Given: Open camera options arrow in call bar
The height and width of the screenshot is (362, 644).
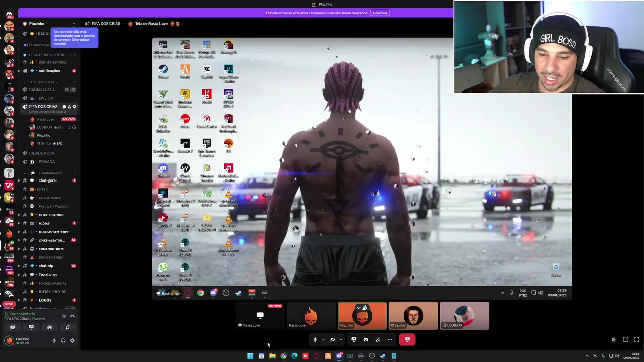Looking at the screenshot, I should [340, 339].
